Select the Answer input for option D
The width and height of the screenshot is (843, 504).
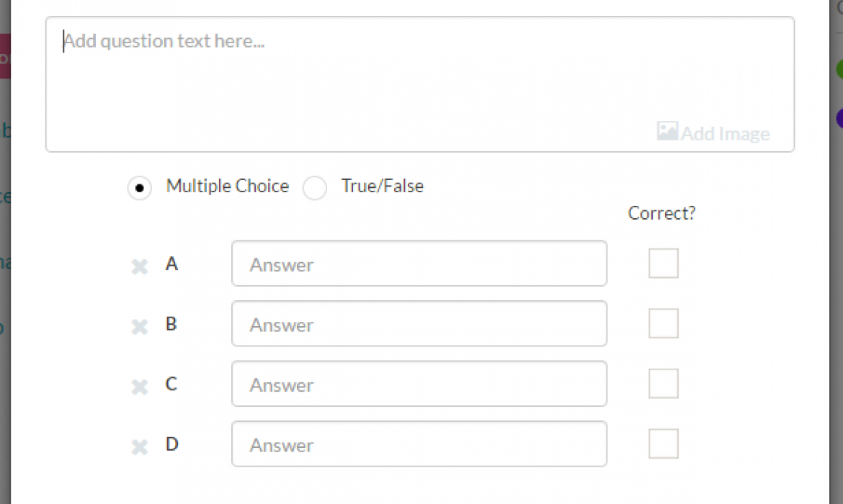(x=419, y=444)
